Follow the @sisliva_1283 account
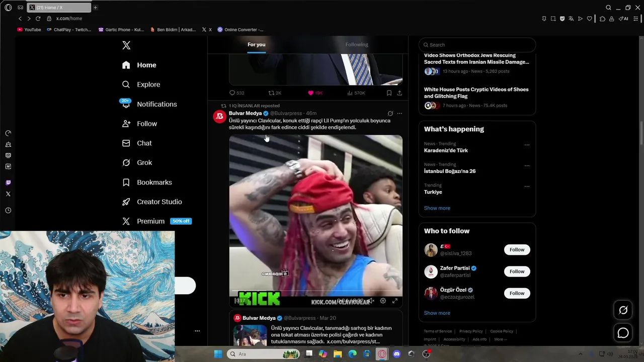The width and height of the screenshot is (644, 362). click(x=517, y=250)
